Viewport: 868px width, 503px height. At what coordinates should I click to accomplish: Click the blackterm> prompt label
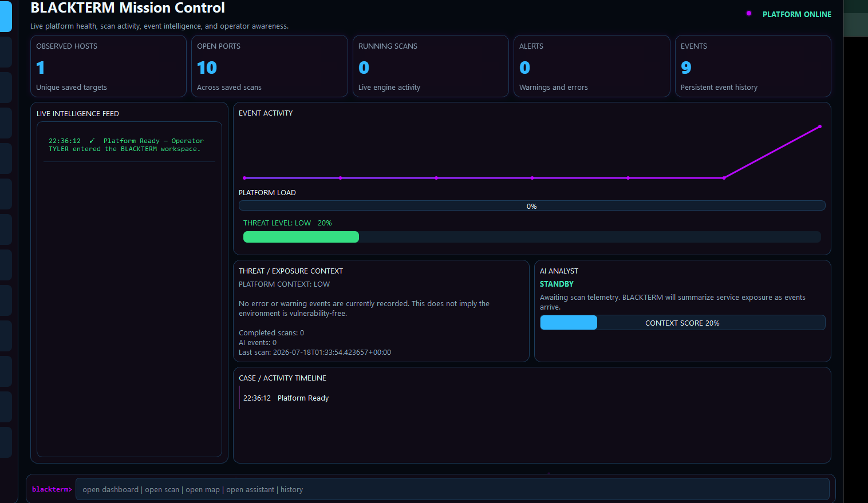pyautogui.click(x=52, y=489)
